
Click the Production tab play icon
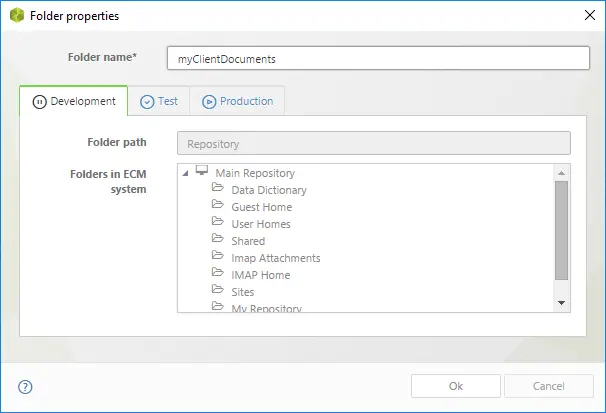pos(209,102)
